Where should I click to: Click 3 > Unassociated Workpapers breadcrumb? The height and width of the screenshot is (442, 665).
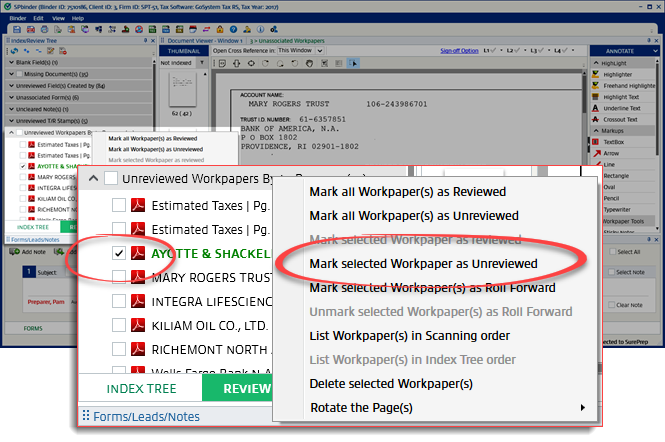coord(287,41)
